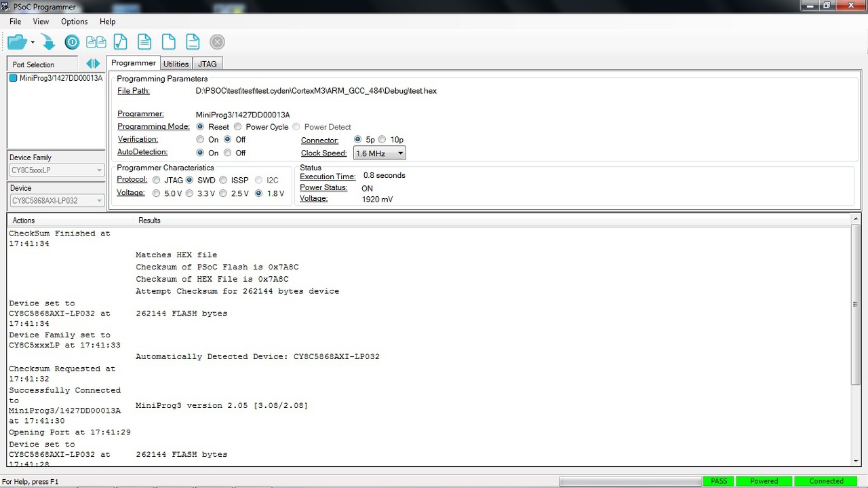Open the View menu

coord(41,22)
